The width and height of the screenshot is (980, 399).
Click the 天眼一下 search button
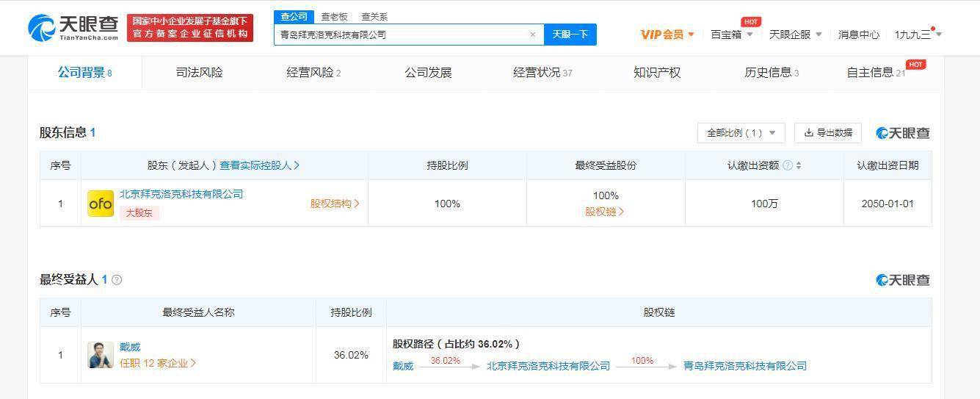click(x=570, y=35)
